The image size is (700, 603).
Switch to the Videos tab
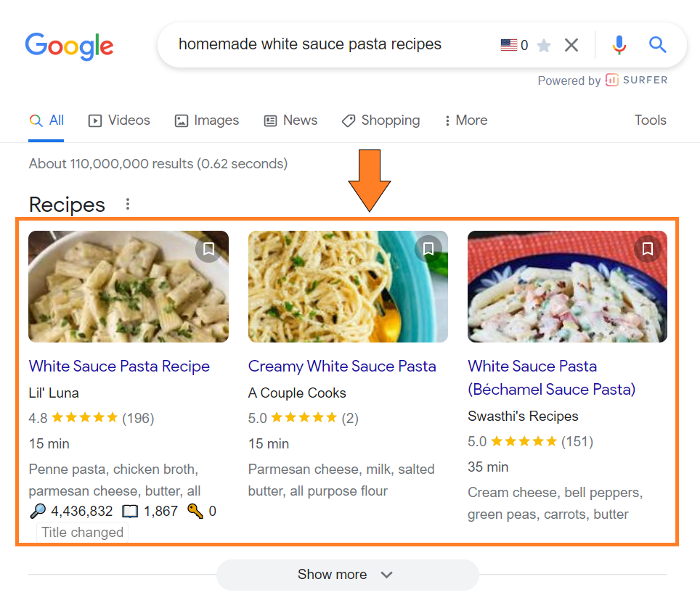click(118, 120)
